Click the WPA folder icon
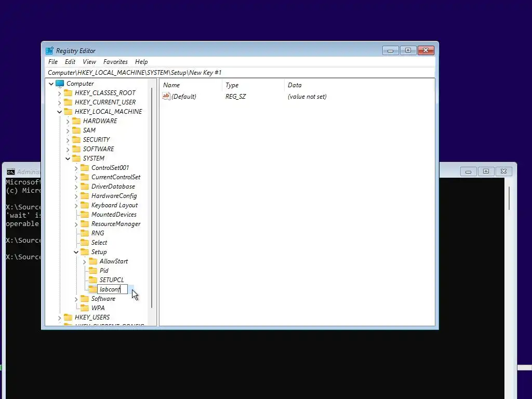The image size is (532, 399). click(x=85, y=308)
